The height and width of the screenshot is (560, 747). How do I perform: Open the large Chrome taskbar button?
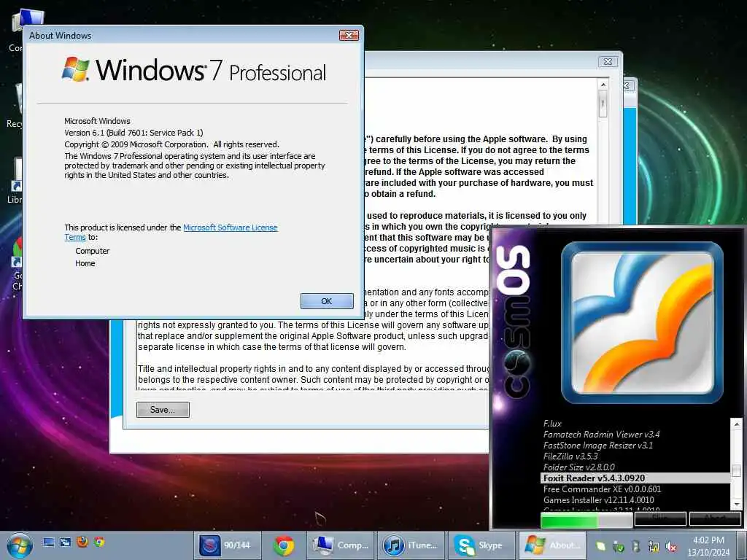pos(284,545)
